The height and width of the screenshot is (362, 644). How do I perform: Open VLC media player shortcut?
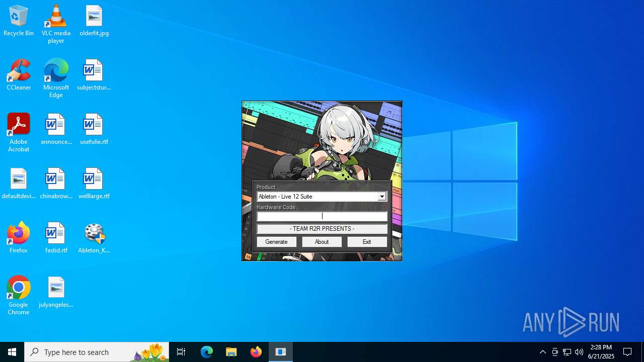(x=56, y=24)
